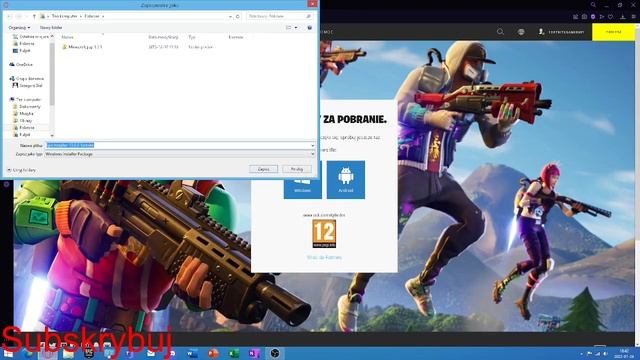This screenshot has width=640, height=360.
Task: Select OneDrive in navigation pane
Action: [x=21, y=64]
